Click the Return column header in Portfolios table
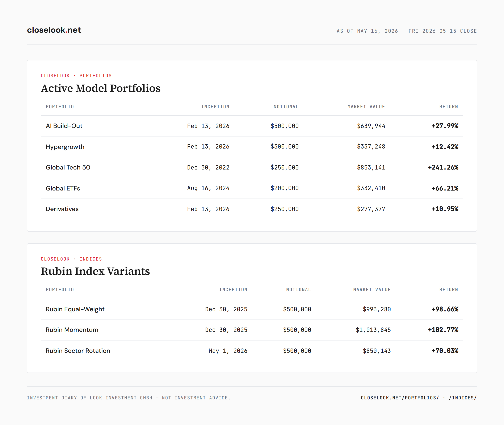Screen dimensions: 504x425 pos(449,107)
